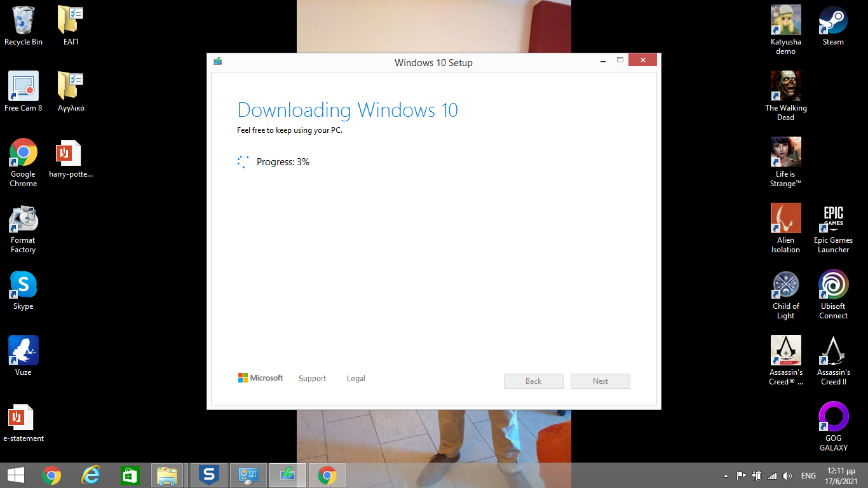Click the Progress: 3% text
This screenshot has height=488, width=868.
(283, 162)
